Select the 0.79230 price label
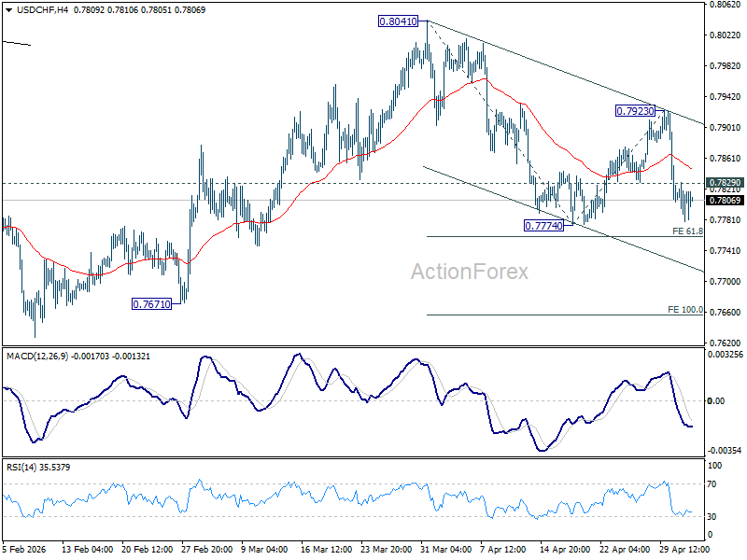The height and width of the screenshot is (560, 747). tap(635, 111)
